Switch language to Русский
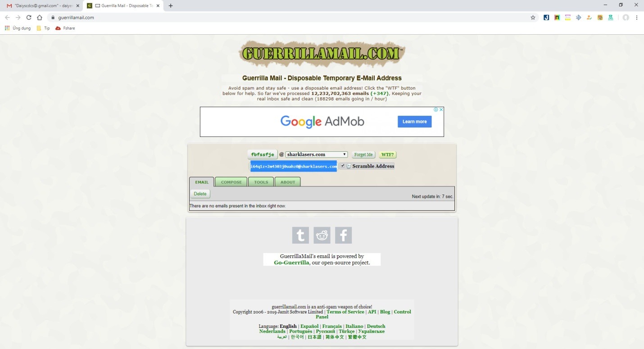Image resolution: width=644 pixels, height=349 pixels. click(x=326, y=331)
